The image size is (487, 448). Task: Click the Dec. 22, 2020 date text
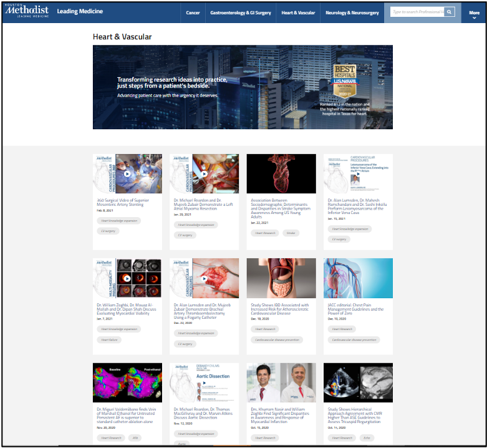click(183, 323)
